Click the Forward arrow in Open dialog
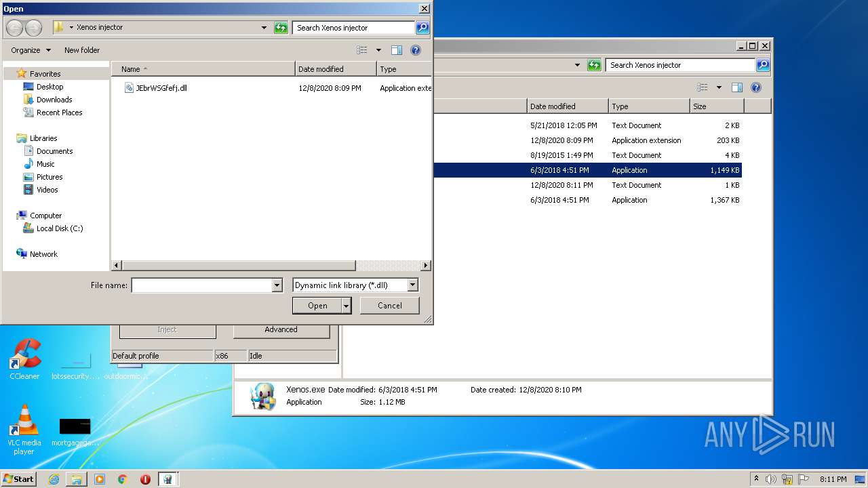Screen dimensions: 868x488 [x=33, y=28]
